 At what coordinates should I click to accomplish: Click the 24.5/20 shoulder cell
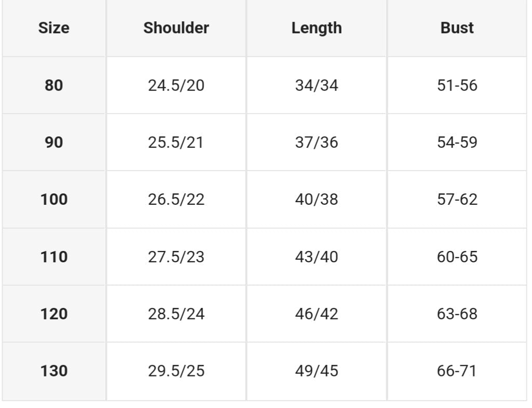pyautogui.click(x=176, y=85)
